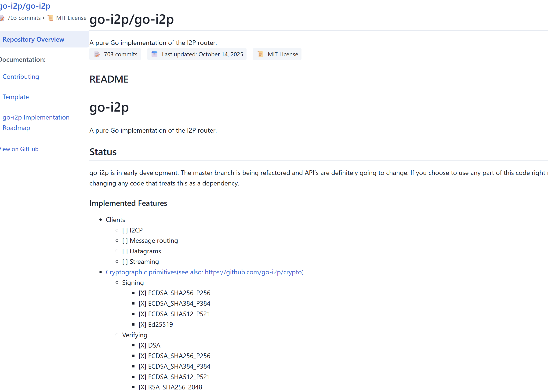Image resolution: width=548 pixels, height=392 pixels.
Task: Click the unchecked Message routing item
Action: coord(150,240)
